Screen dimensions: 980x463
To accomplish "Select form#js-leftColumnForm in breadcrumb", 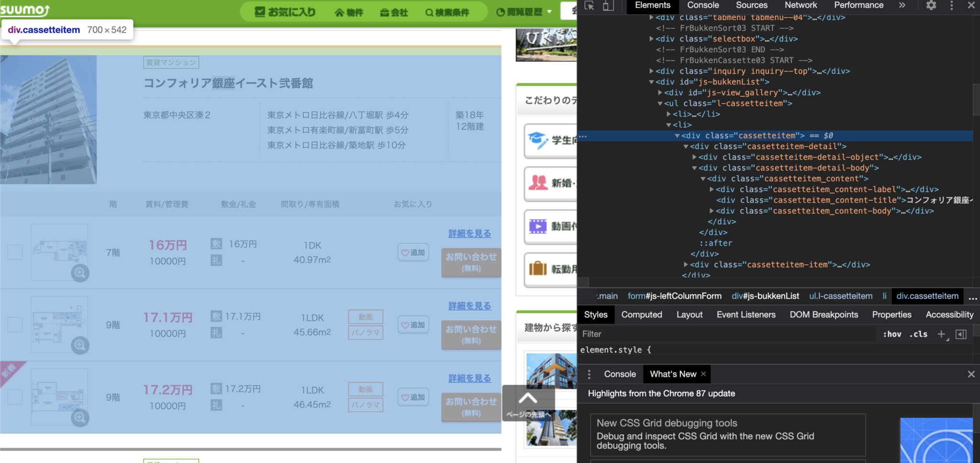I will (x=675, y=296).
